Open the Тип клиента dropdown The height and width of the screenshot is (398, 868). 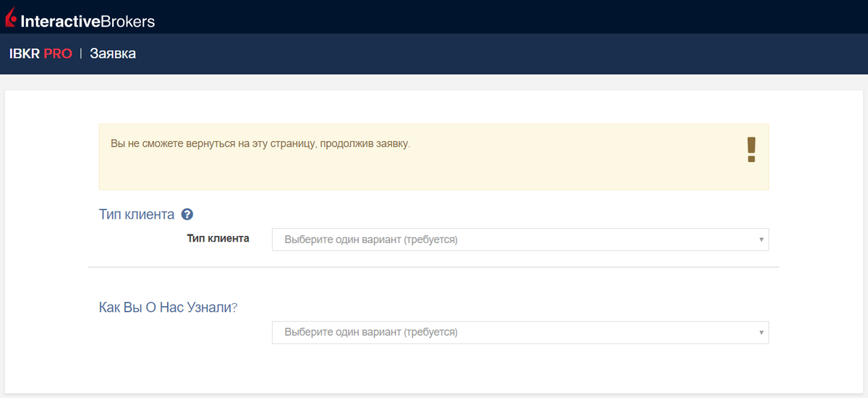click(520, 240)
